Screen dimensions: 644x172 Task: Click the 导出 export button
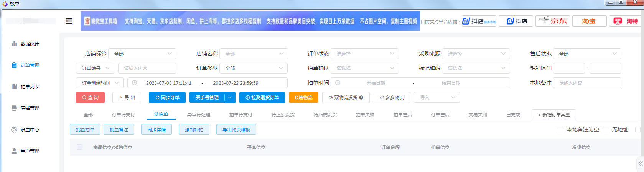coord(127,98)
